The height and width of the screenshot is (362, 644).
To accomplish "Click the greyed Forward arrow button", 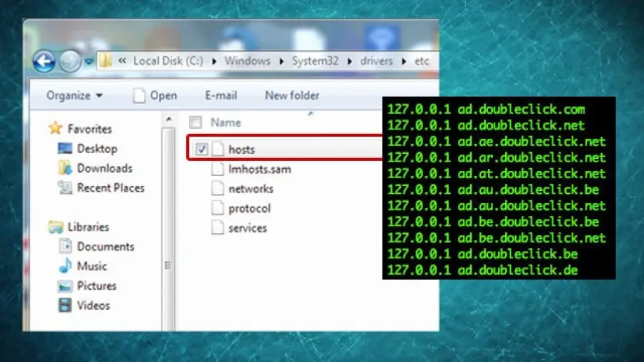I will [70, 62].
